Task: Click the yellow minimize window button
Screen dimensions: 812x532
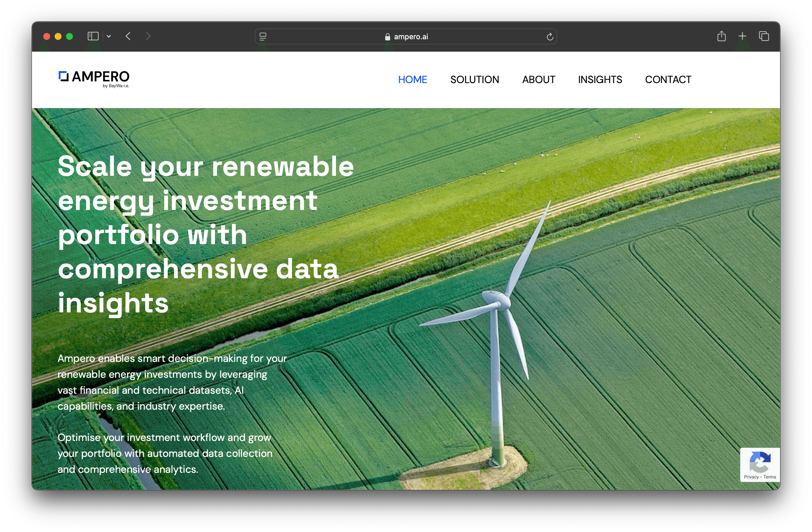Action: coord(58,36)
